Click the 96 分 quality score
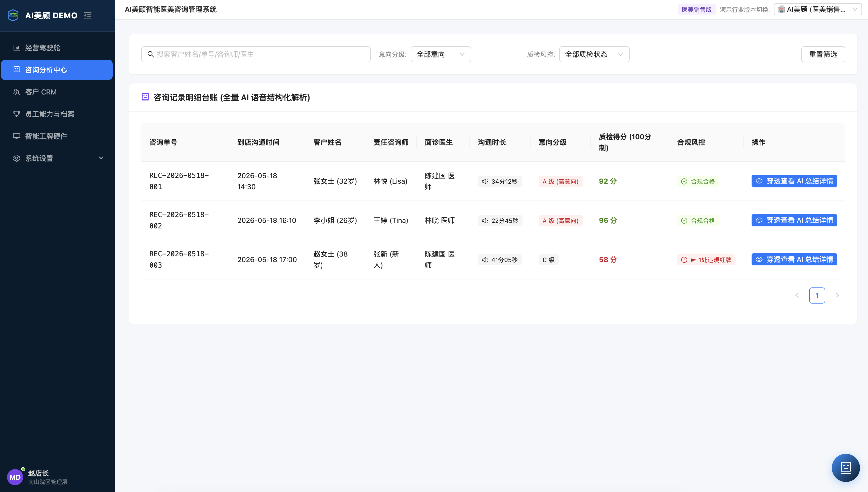 point(608,220)
